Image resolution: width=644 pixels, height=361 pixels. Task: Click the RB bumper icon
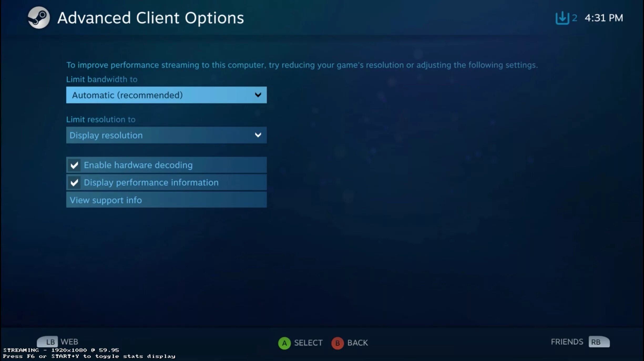coord(599,342)
